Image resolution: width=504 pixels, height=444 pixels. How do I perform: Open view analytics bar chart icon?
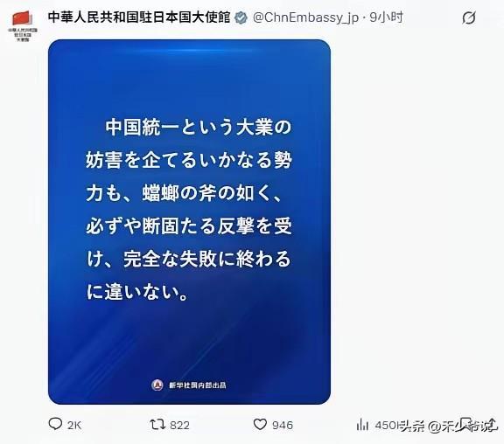click(x=362, y=425)
